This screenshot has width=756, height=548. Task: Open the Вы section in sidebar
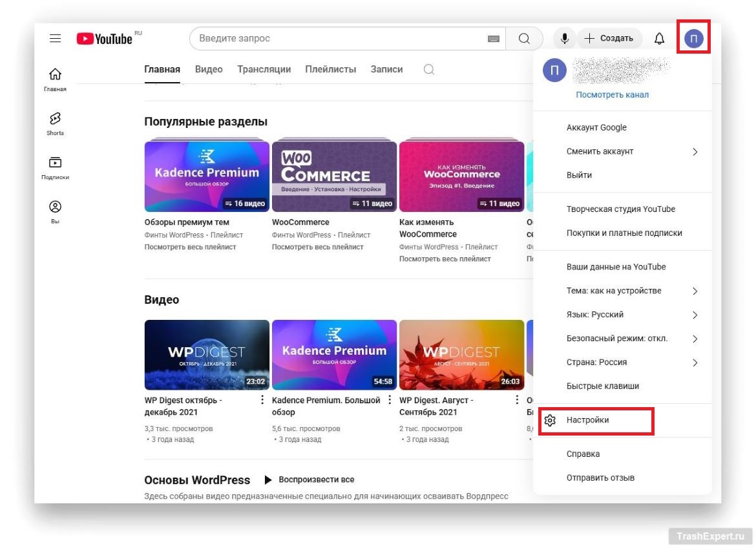pyautogui.click(x=56, y=212)
